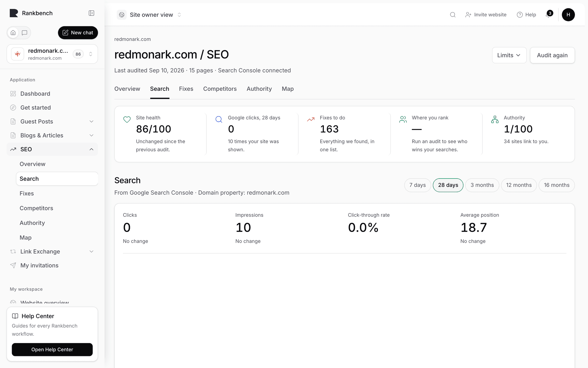Click the My invitations paper plane icon
Screen dimensions: 588x368
point(13,265)
